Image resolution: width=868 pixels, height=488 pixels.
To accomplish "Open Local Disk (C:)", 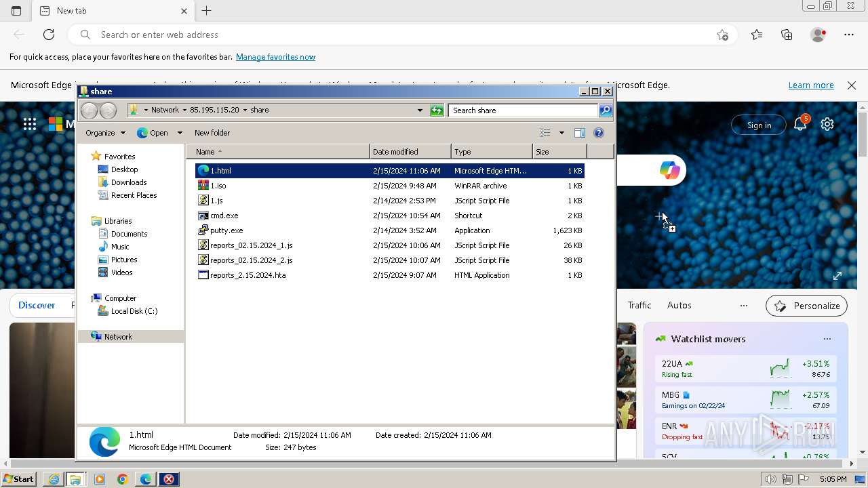I will (x=134, y=311).
